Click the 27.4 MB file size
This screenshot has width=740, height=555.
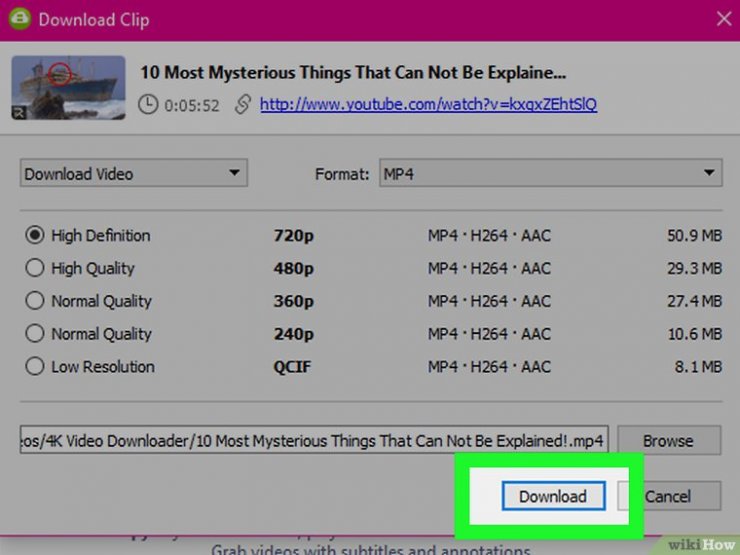[x=694, y=301]
